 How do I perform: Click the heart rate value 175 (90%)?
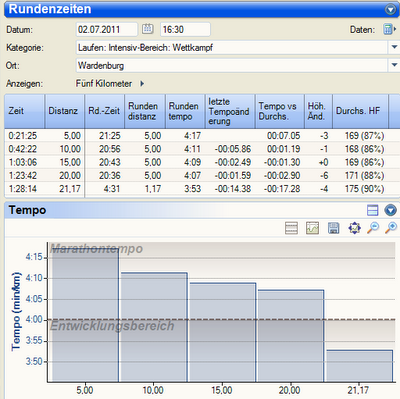(364, 189)
